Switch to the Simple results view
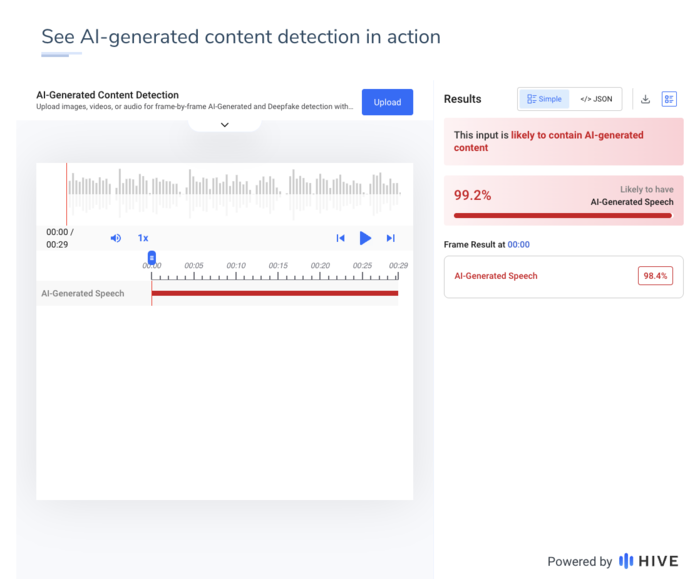The image size is (700, 579). [x=544, y=99]
